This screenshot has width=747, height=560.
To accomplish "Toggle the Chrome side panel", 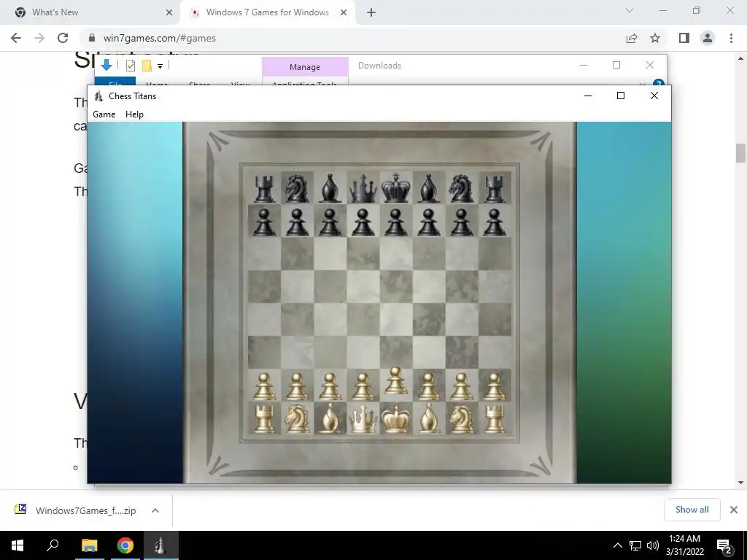I will pyautogui.click(x=684, y=38).
